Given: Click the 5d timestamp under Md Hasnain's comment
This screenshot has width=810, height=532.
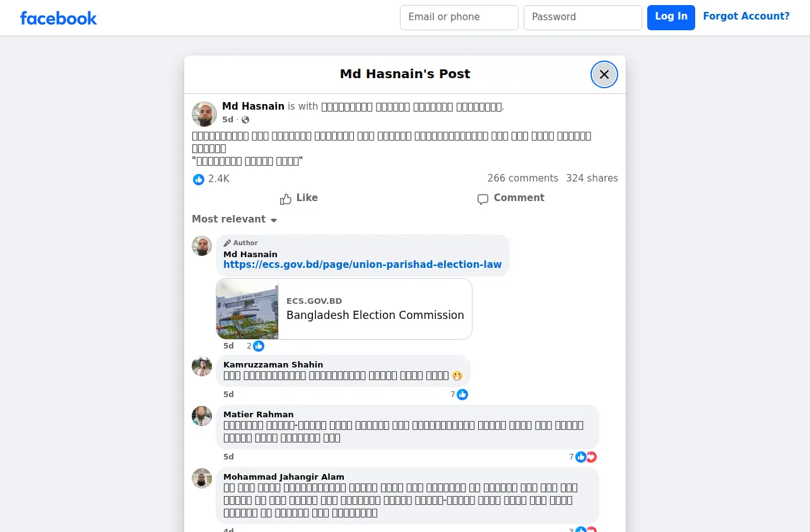Looking at the screenshot, I should point(228,346).
